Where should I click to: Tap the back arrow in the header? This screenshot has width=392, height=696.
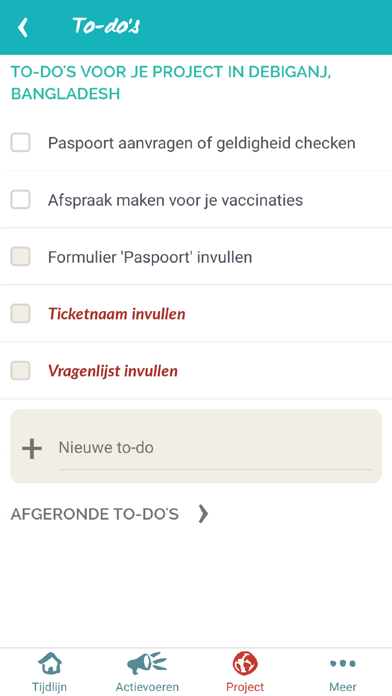[x=23, y=28]
